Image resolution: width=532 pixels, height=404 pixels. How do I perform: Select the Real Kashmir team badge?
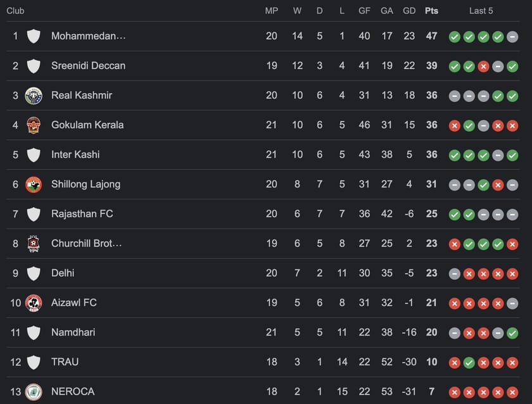[x=34, y=96]
